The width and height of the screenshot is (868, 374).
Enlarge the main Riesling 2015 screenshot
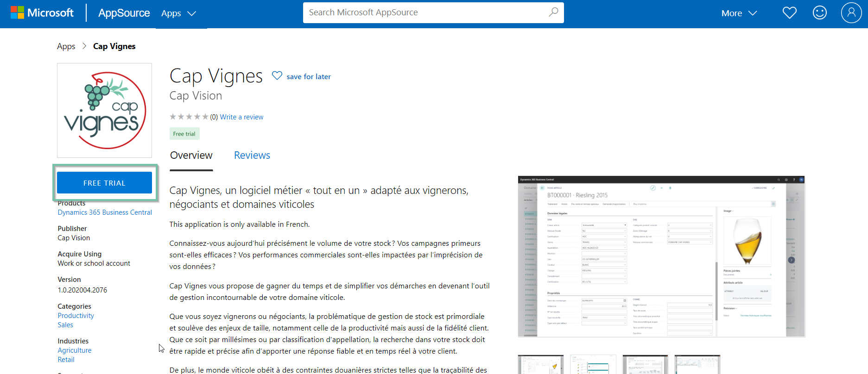pyautogui.click(x=661, y=256)
